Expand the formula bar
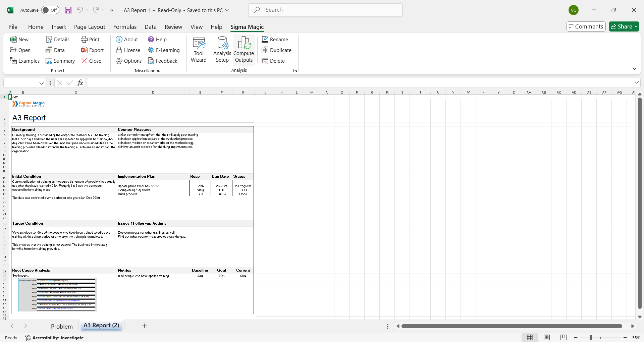Viewport: 644px width, 342px height. click(x=636, y=82)
